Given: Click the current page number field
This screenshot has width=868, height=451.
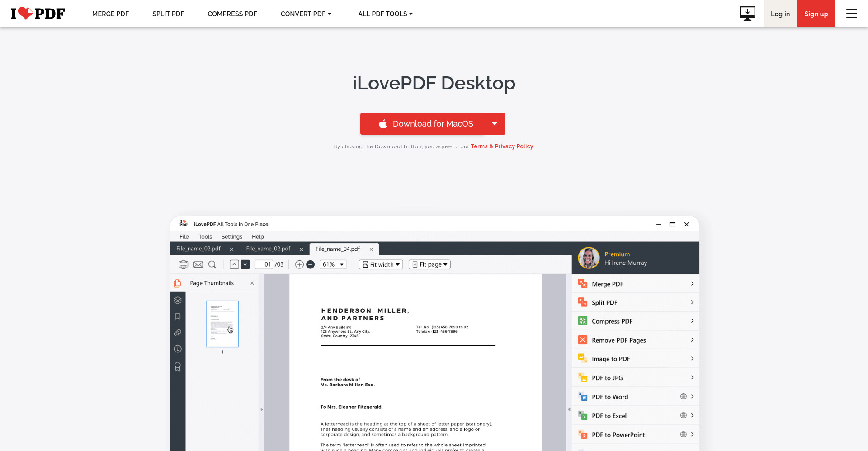Looking at the screenshot, I should [264, 264].
